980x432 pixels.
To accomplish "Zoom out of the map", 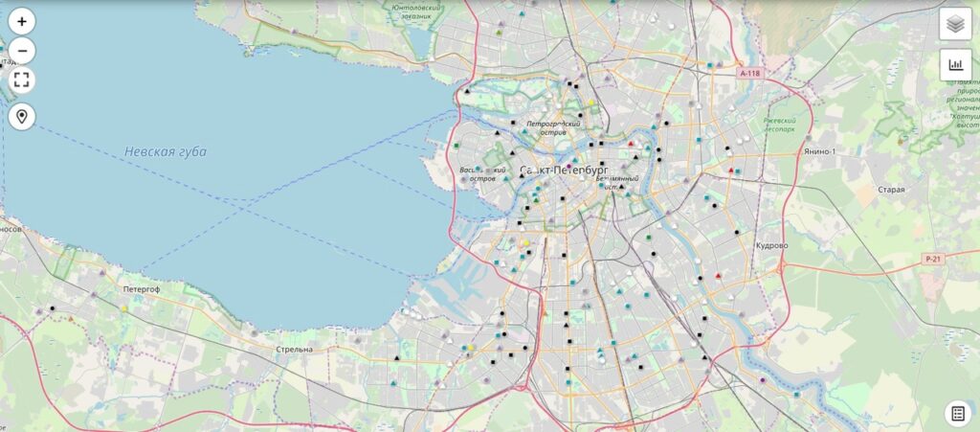I will tap(22, 51).
